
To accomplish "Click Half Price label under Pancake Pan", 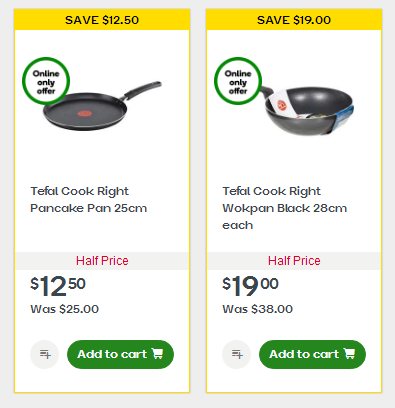I will 102,261.
